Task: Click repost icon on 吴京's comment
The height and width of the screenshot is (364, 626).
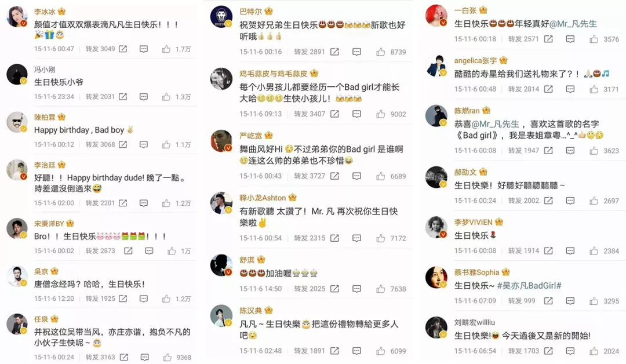Action: [123, 299]
